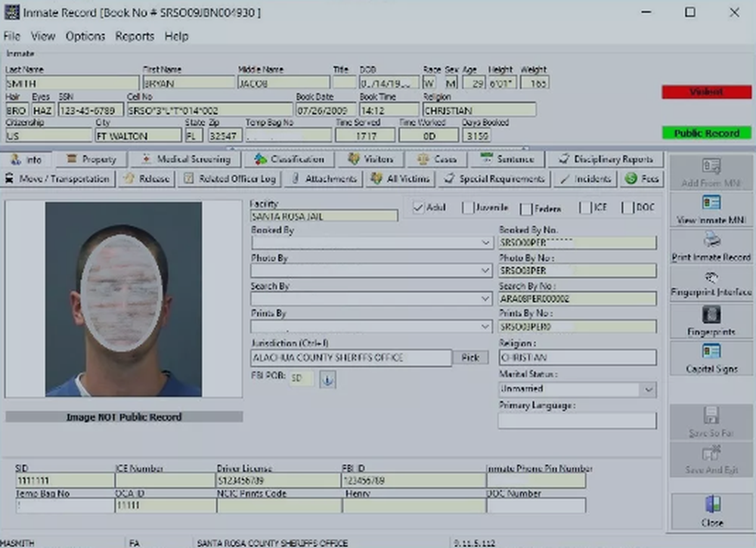Image resolution: width=756 pixels, height=548 pixels.
Task: Click the FBI POB download arrow icon
Action: point(327,379)
